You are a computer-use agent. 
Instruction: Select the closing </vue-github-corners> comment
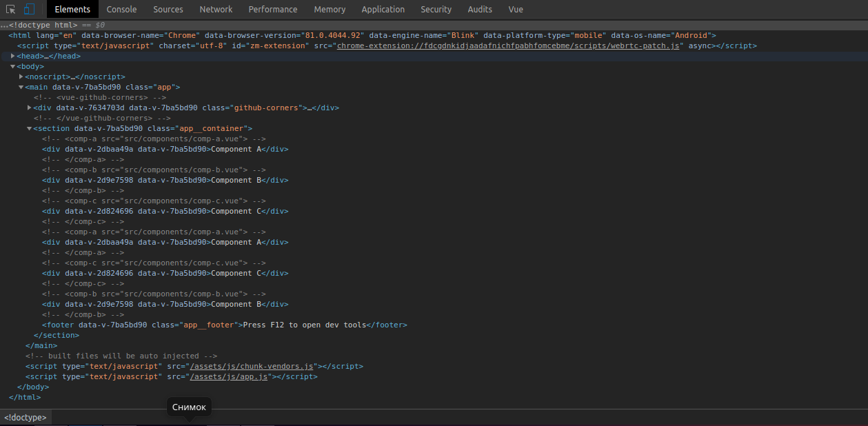point(102,118)
